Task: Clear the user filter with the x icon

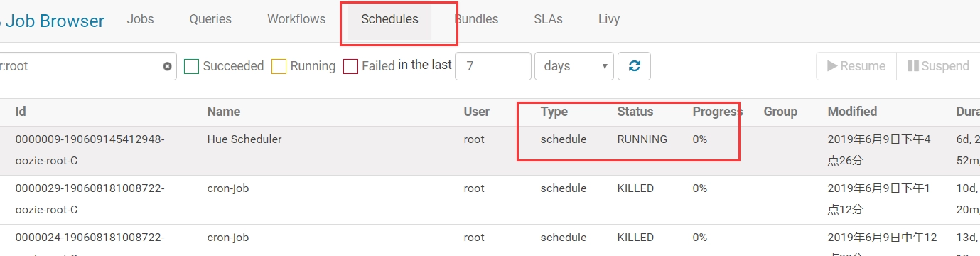Action: (167, 66)
